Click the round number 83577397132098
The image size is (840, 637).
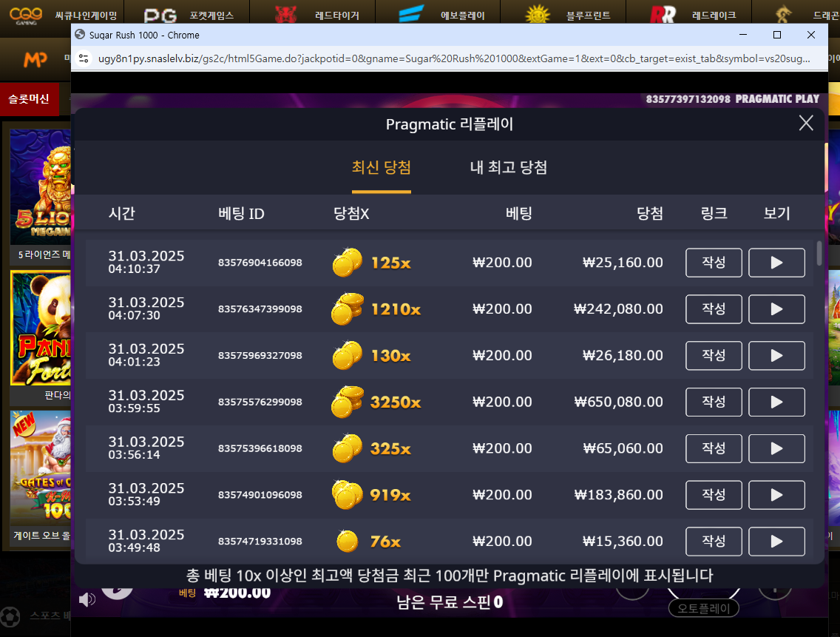coord(688,99)
